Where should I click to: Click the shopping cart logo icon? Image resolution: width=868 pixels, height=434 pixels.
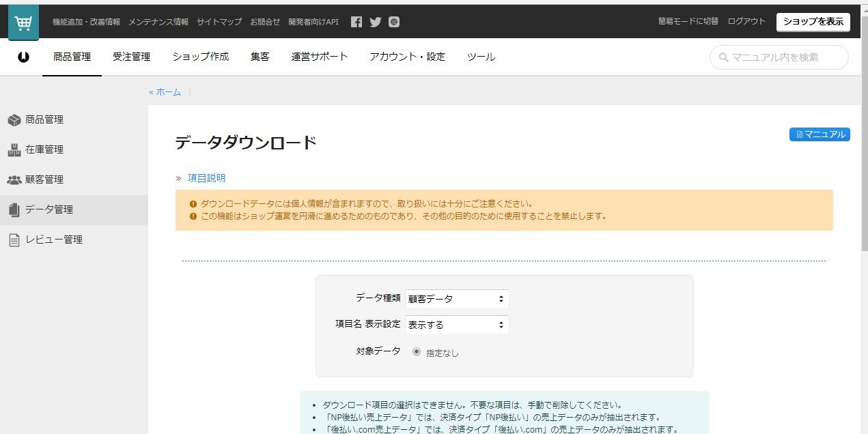pos(23,23)
